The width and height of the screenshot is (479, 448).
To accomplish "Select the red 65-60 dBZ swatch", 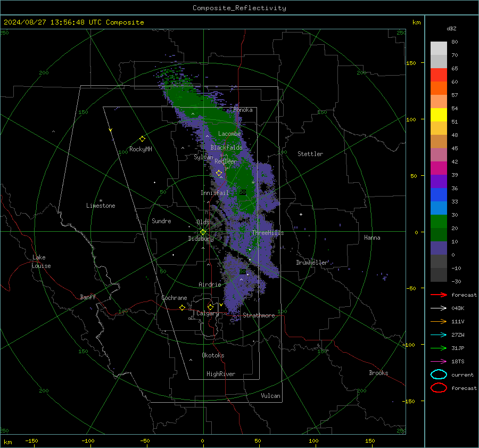I will pyautogui.click(x=439, y=75).
